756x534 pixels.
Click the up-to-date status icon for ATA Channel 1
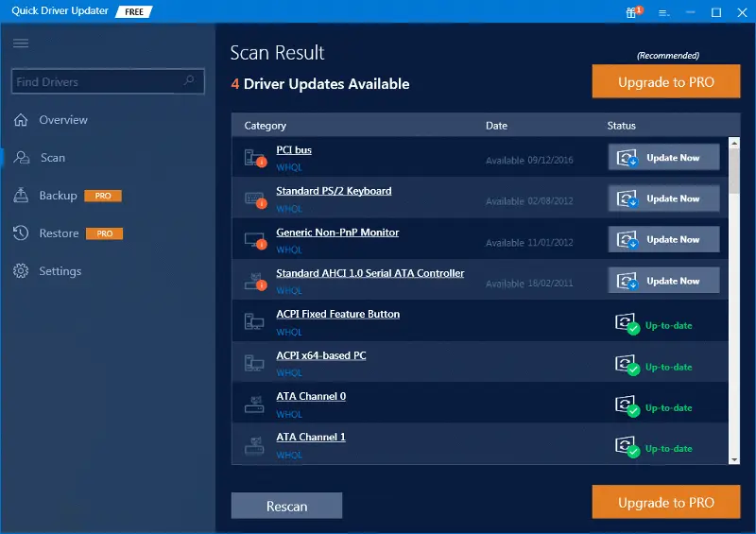627,447
